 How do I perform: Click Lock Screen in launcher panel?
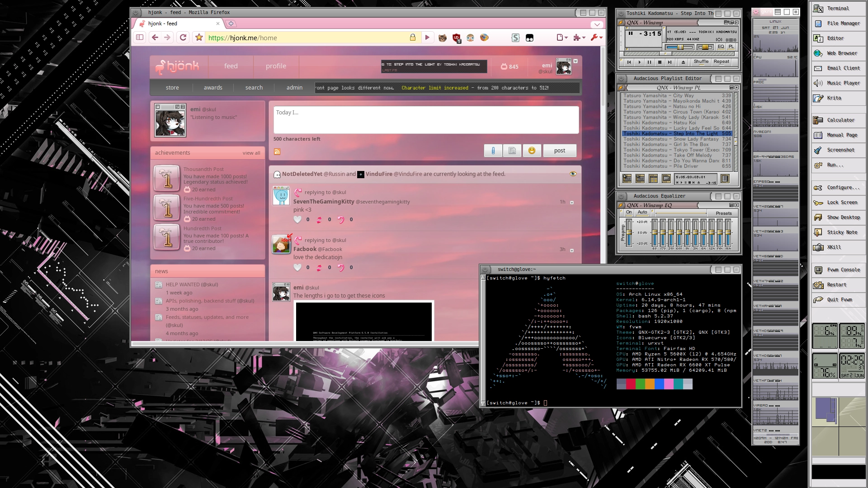[x=839, y=202]
